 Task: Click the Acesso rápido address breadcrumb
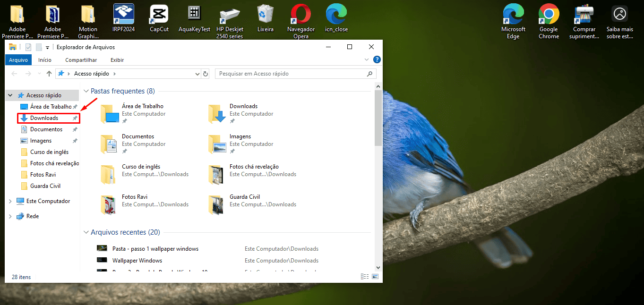(91, 74)
